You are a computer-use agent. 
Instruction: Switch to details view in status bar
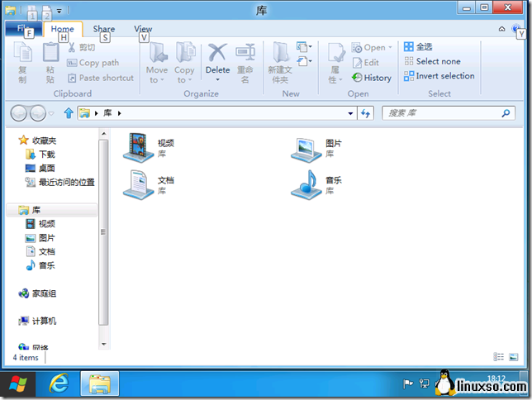(499, 356)
